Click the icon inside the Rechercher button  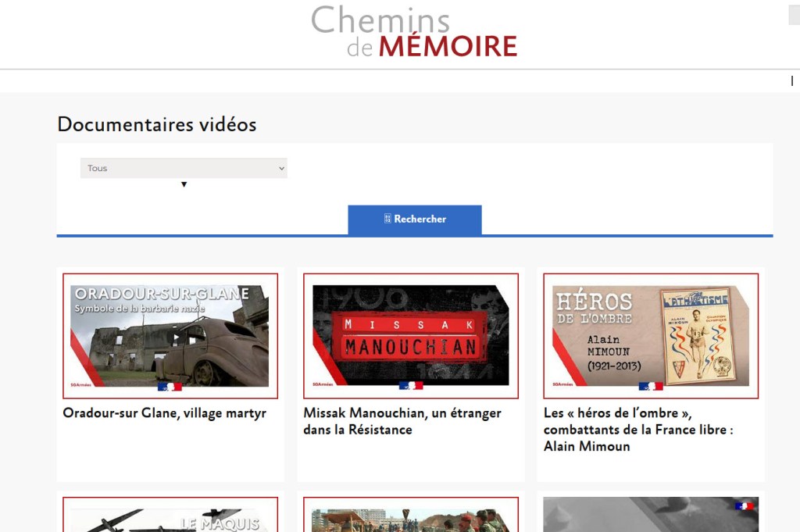click(x=387, y=219)
